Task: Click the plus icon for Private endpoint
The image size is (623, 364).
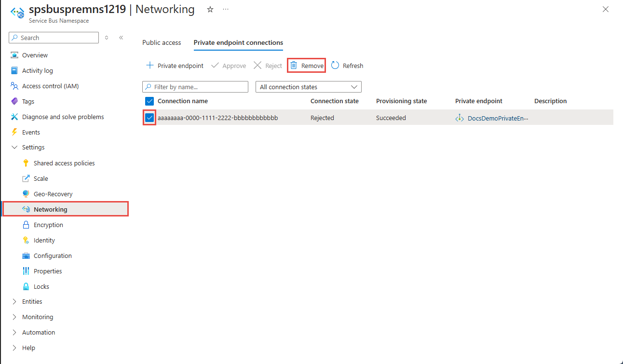Action: tap(150, 65)
